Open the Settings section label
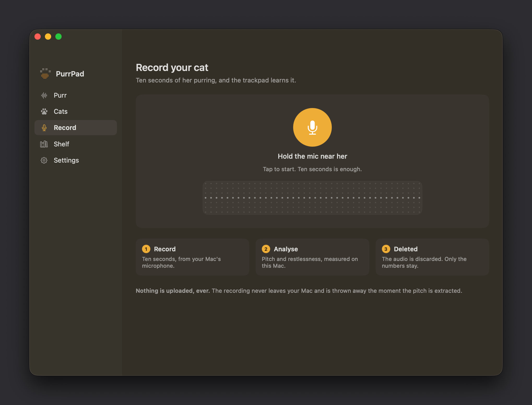Viewport: 532px width, 405px height. click(66, 160)
